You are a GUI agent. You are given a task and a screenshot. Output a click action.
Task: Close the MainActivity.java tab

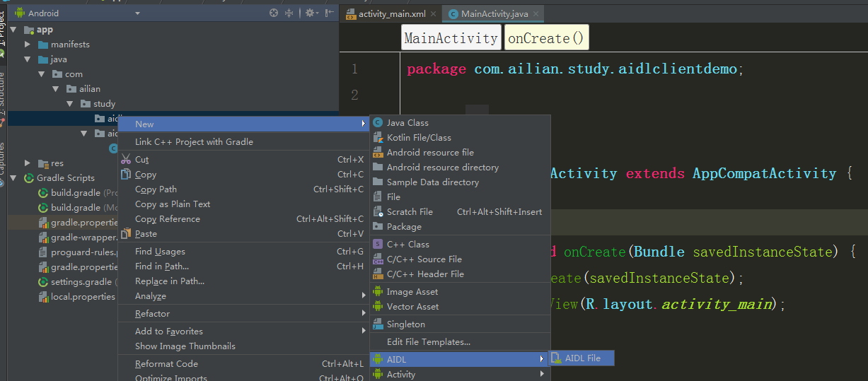pyautogui.click(x=536, y=13)
